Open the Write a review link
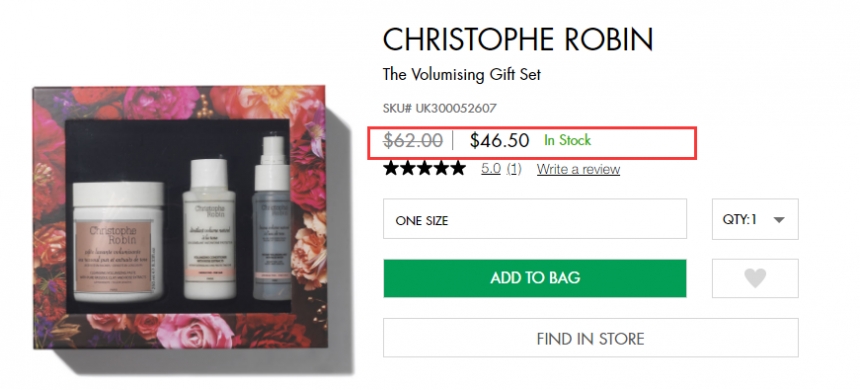Screen dimensions: 860x390 578,169
